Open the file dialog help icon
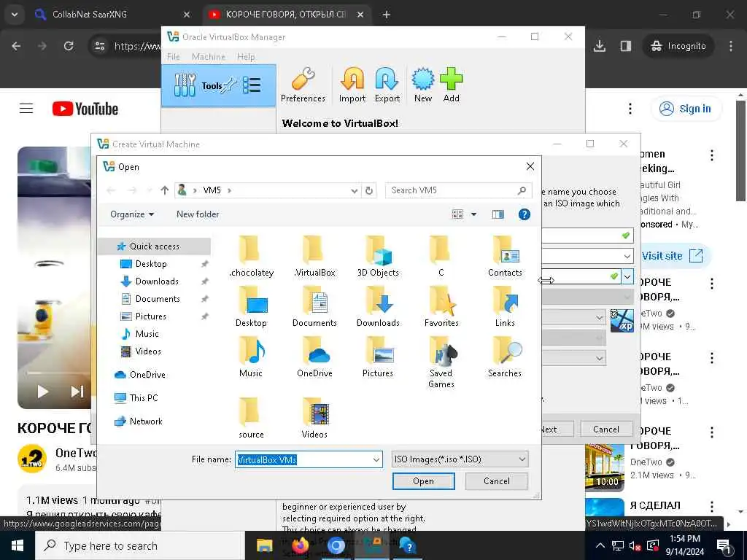The width and height of the screenshot is (747, 560). coord(524,214)
